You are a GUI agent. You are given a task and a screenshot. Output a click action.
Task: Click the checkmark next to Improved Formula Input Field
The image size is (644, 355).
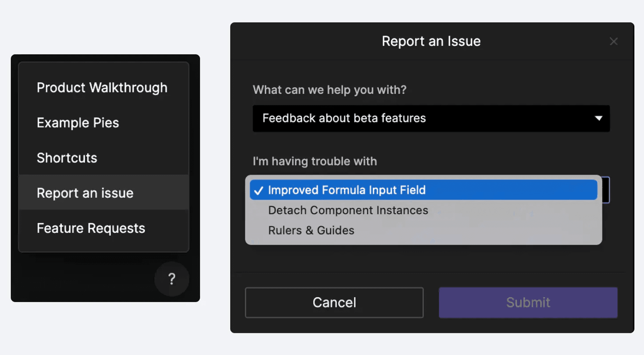(x=259, y=190)
